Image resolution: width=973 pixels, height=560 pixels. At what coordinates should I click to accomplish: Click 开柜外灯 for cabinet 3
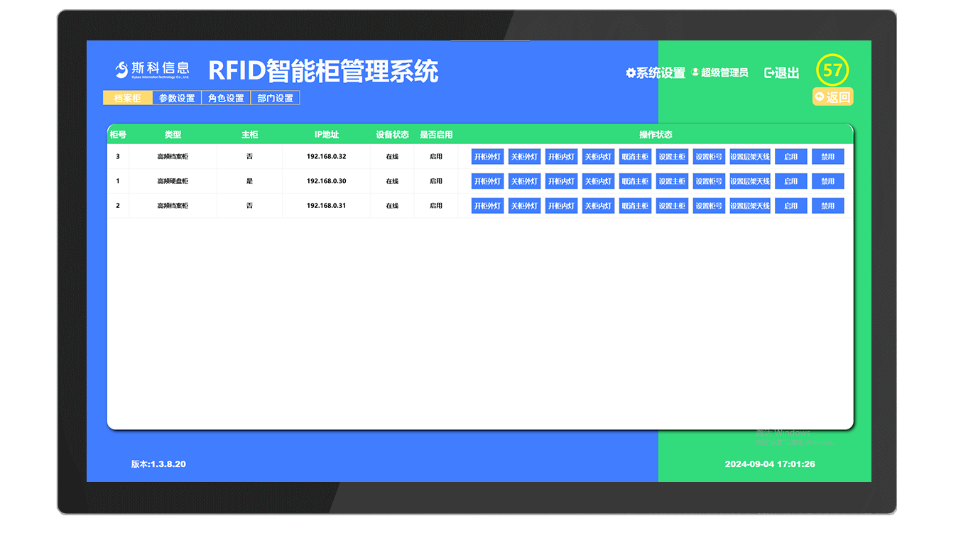[487, 156]
